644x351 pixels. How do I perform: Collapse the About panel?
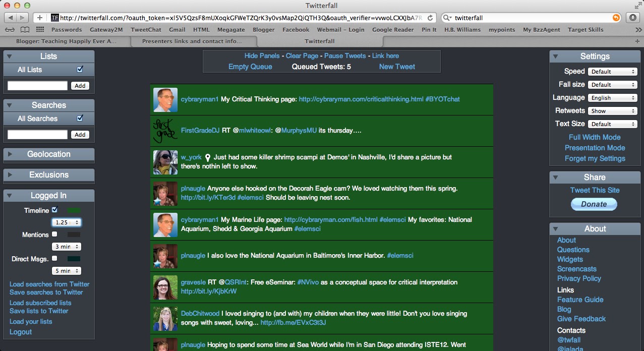tap(556, 229)
